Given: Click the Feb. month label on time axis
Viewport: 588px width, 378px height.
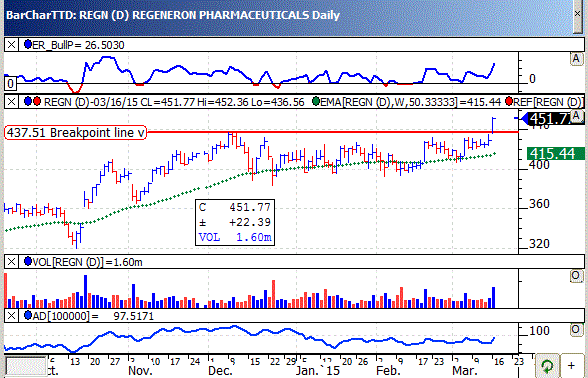Looking at the screenshot, I should coord(389,370).
